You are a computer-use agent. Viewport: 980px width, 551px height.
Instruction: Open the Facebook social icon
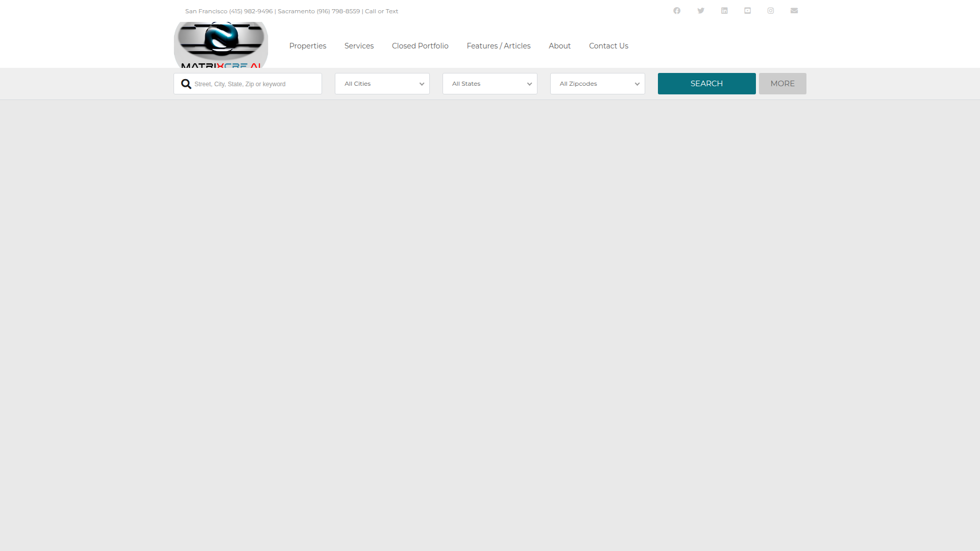(677, 11)
